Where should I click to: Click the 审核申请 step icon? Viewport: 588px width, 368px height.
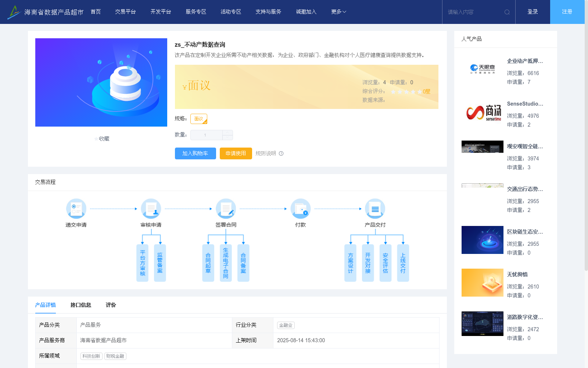coord(151,209)
